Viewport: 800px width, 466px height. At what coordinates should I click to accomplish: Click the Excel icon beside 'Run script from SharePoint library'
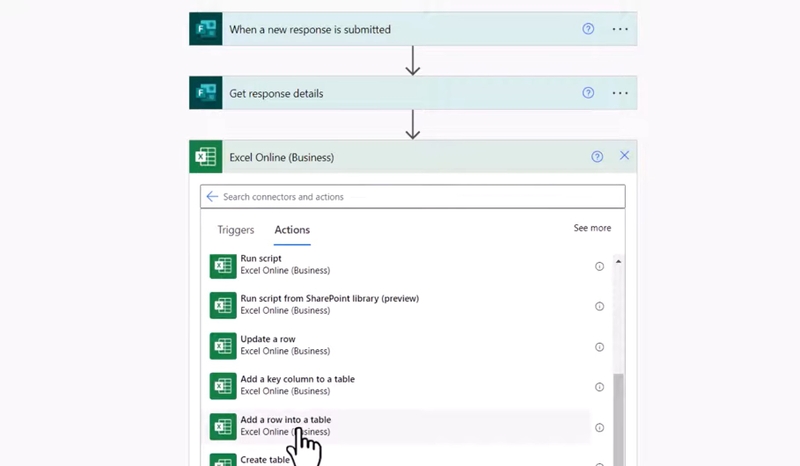point(223,305)
